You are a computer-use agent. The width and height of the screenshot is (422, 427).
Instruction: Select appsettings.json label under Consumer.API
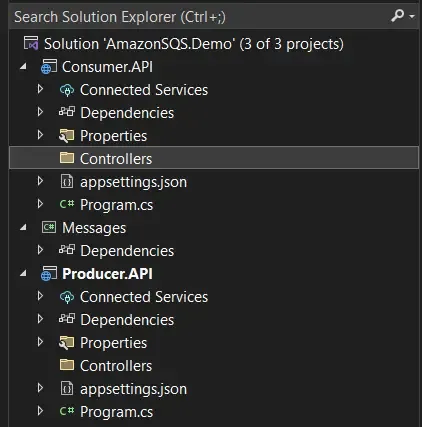(x=133, y=182)
